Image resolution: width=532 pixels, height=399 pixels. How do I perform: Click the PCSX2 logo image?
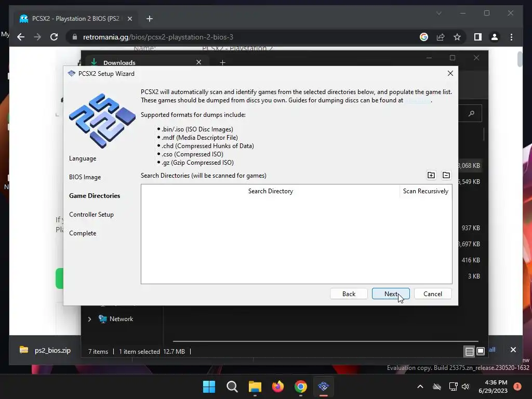click(x=102, y=121)
